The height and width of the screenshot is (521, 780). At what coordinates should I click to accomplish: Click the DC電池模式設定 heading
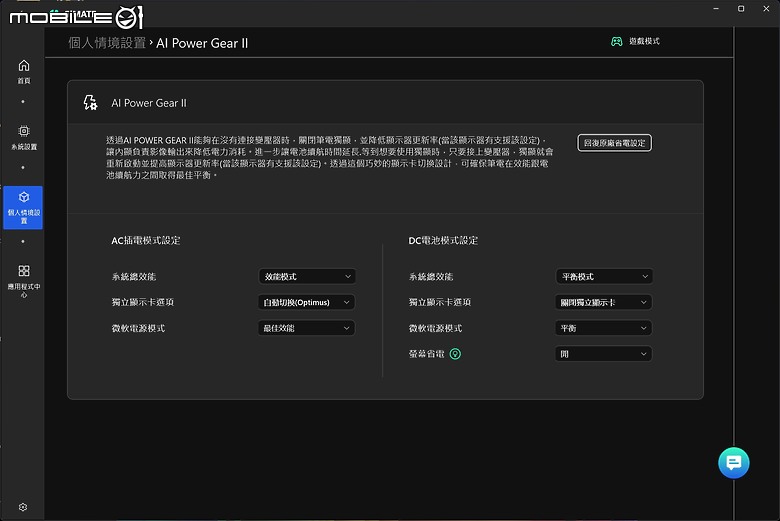pyautogui.click(x=443, y=240)
